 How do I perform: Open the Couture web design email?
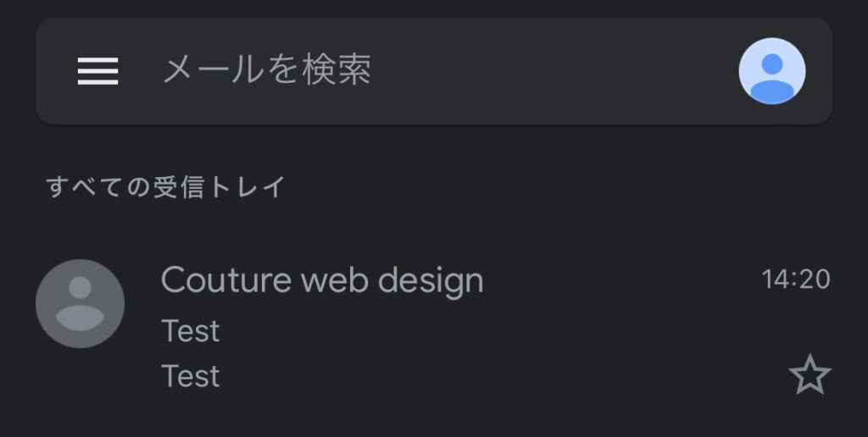pyautogui.click(x=433, y=326)
